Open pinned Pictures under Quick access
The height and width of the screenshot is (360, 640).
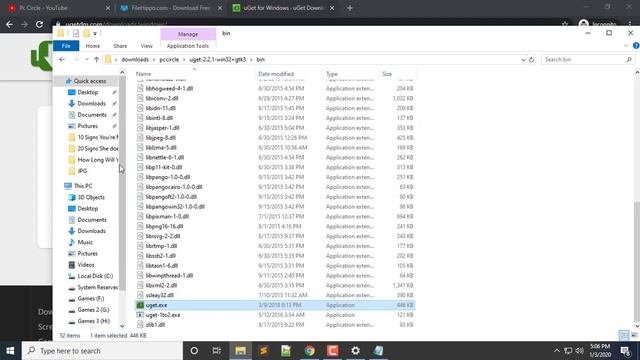tap(87, 126)
